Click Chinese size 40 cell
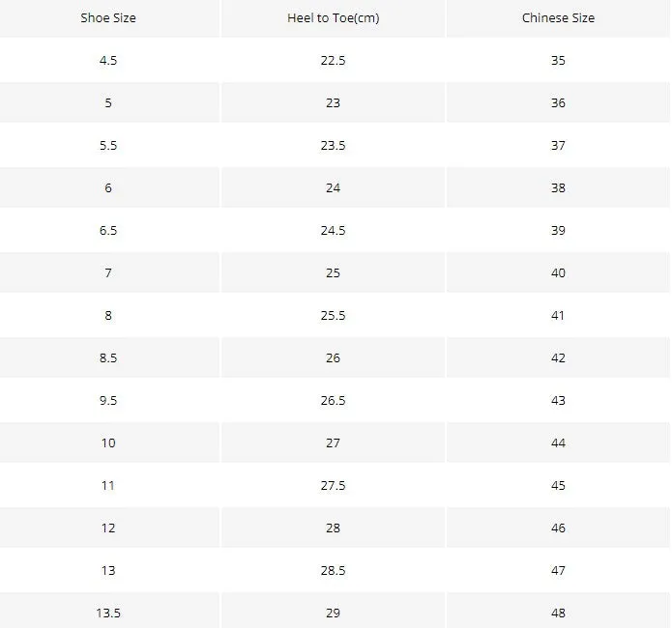Image resolution: width=672 pixels, height=628 pixels. tap(558, 272)
